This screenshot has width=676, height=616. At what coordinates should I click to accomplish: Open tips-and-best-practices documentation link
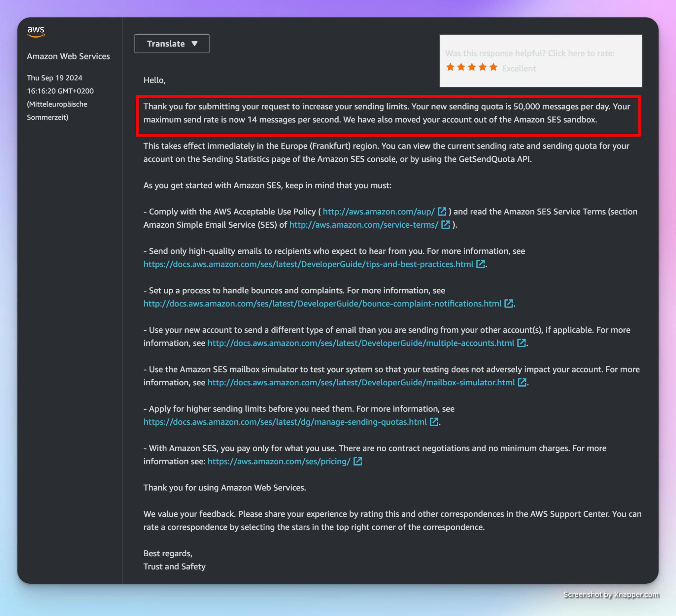coord(308,264)
